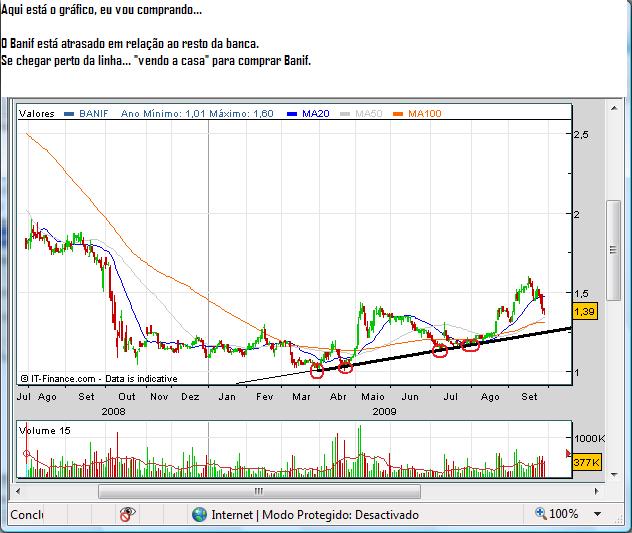Click the horizontal scrollbar right arrow
This screenshot has width=632, height=533.
pyautogui.click(x=597, y=491)
